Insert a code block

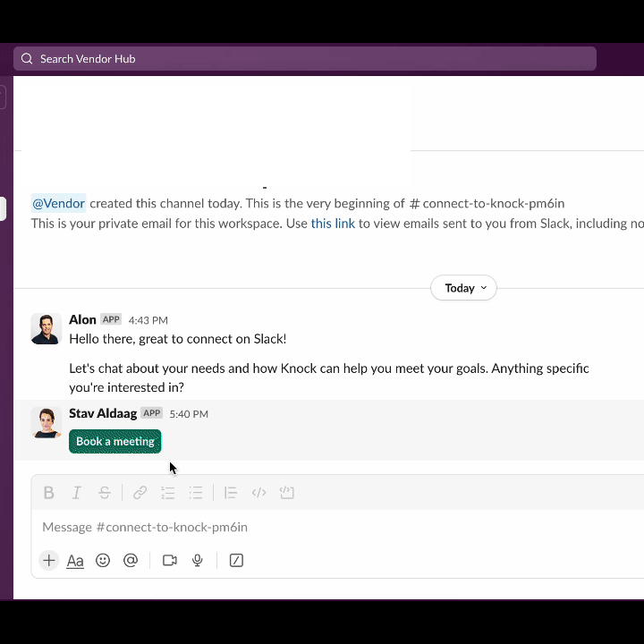[x=287, y=492]
